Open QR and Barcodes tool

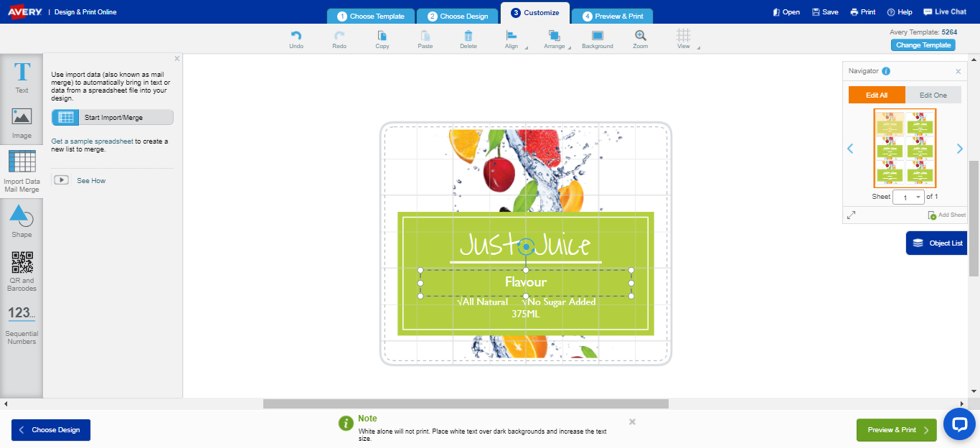tap(22, 271)
